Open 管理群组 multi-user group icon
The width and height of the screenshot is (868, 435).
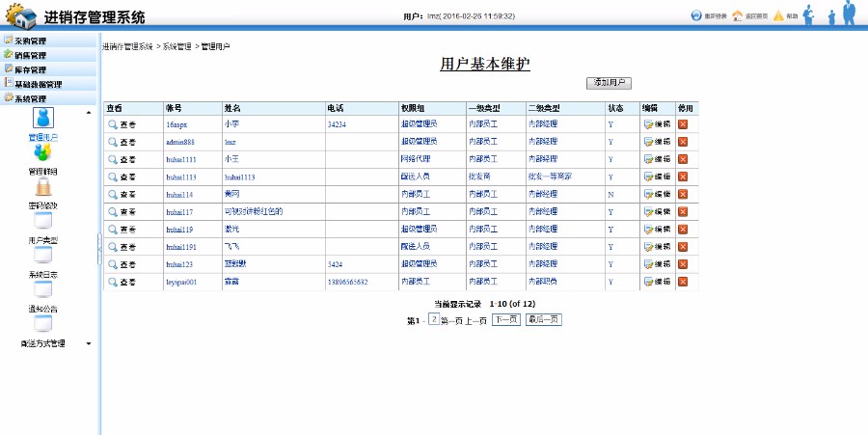click(x=42, y=152)
